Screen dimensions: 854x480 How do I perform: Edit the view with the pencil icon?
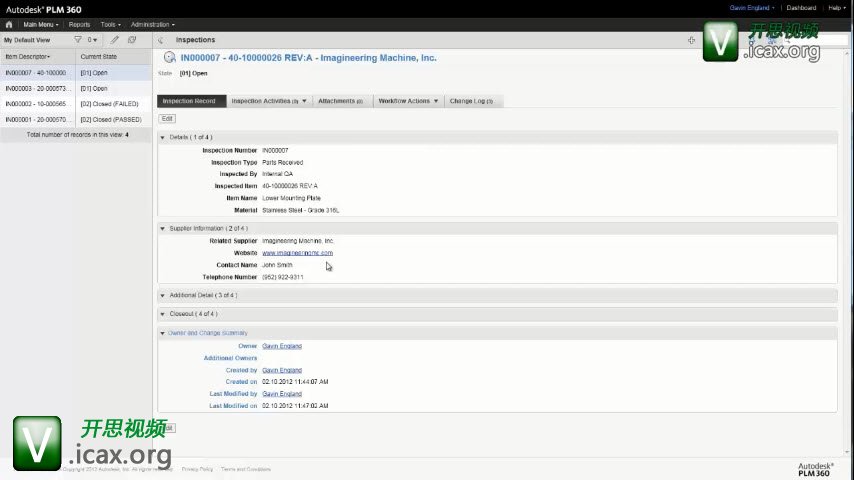click(114, 40)
